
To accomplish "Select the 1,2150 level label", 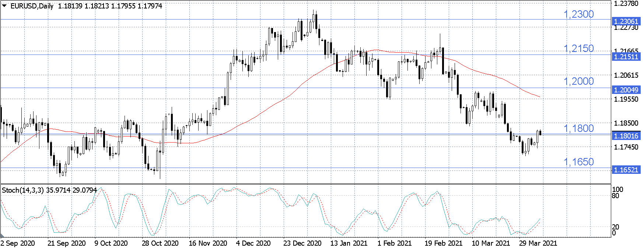I will [x=579, y=49].
